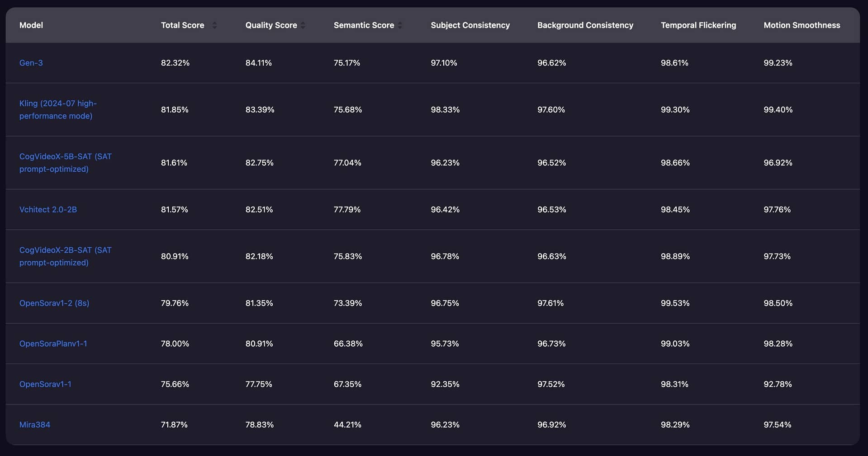Select Vchitect temporal flickering 98.45%
The width and height of the screenshot is (868, 456).
tap(675, 210)
